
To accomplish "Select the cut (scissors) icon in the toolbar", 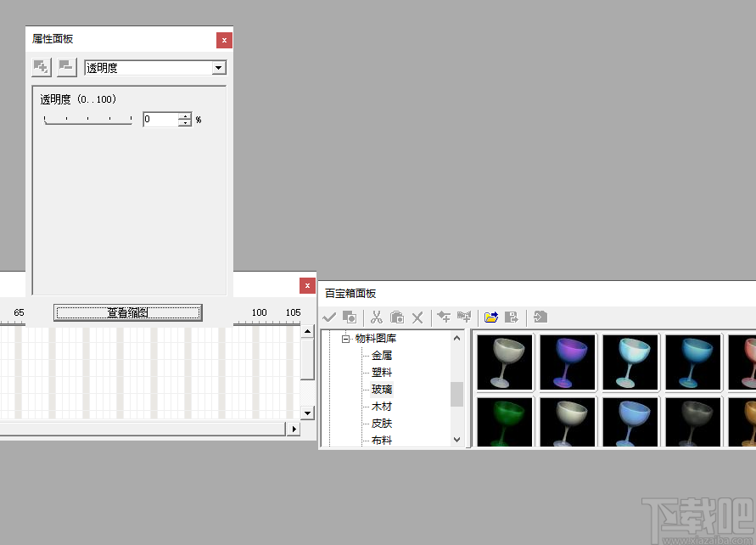I will click(377, 317).
